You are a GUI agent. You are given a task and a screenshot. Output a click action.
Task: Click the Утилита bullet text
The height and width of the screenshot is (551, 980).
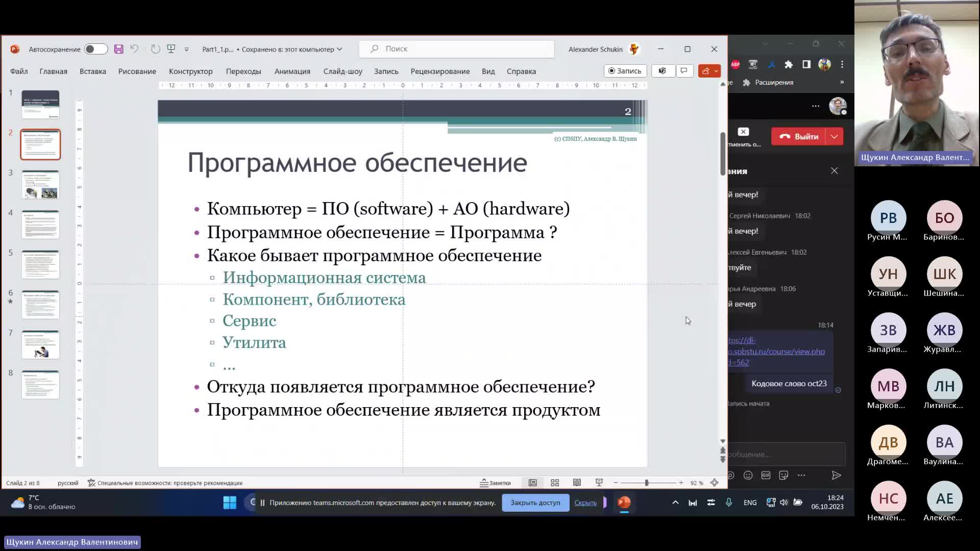[254, 342]
